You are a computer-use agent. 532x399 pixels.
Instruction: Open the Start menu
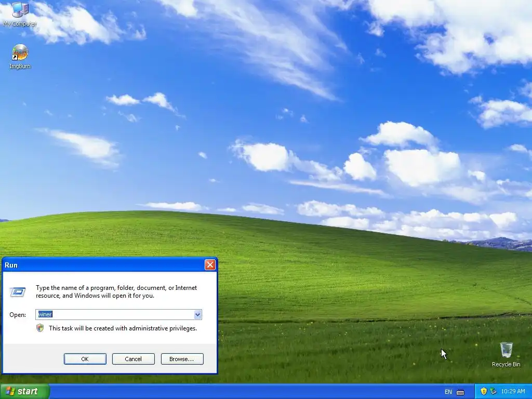25,392
